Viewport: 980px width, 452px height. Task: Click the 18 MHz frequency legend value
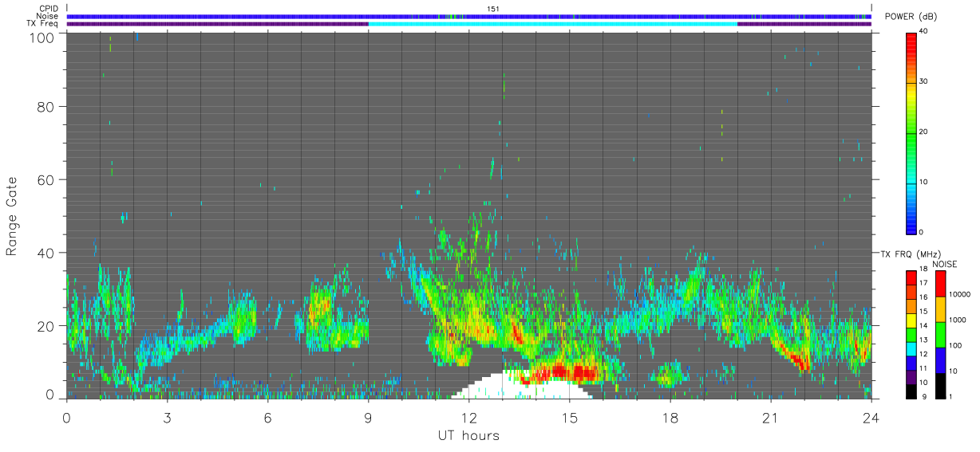923,269
